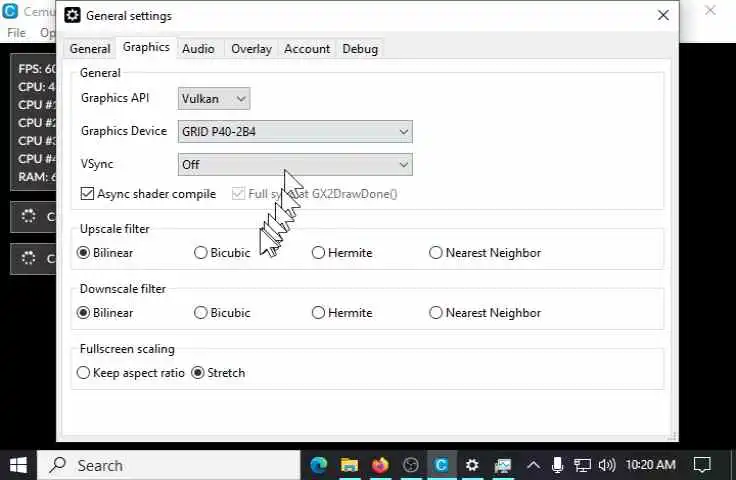The image size is (736, 480).
Task: Open the volume tray icon
Action: 606,465
